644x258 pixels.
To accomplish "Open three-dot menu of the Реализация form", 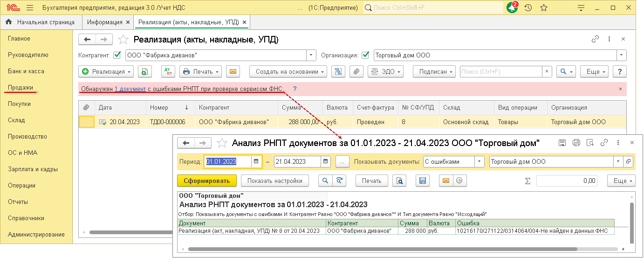I will [609, 39].
